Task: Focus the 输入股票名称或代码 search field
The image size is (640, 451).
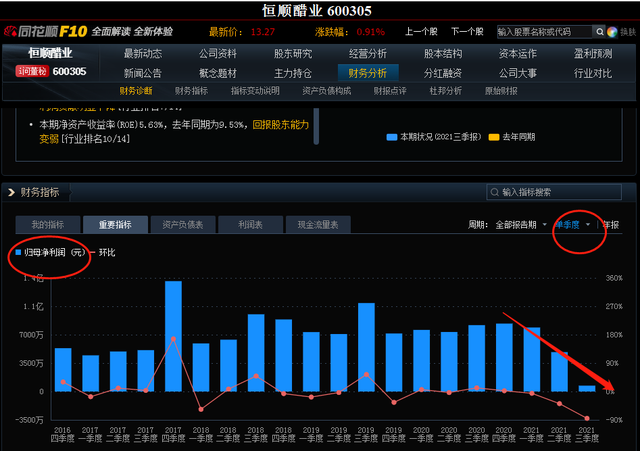Action: 544,31
